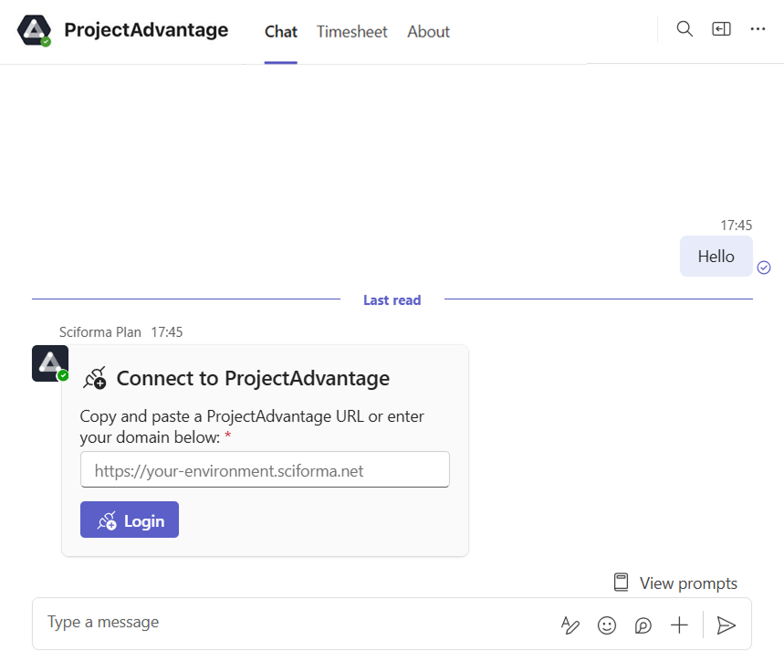The image size is (784, 672).
Task: Click the Sciforma Plan bot avatar
Action: [49, 362]
